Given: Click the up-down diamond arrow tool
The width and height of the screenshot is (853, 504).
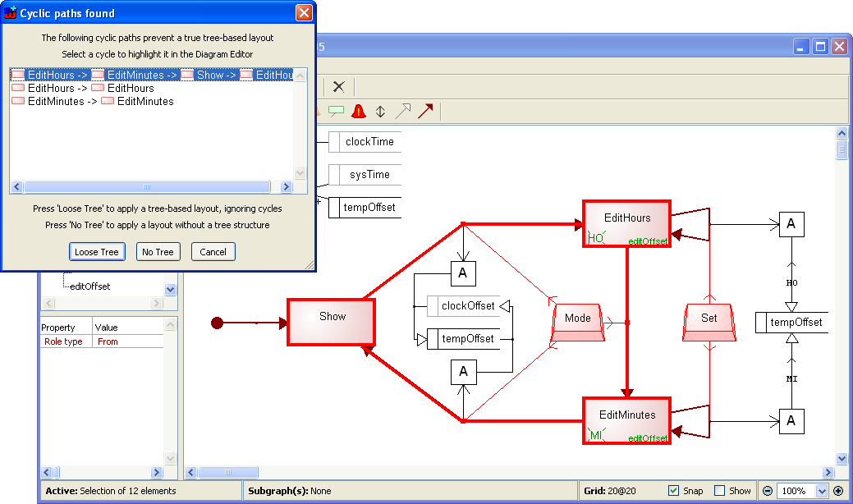Looking at the screenshot, I should click(380, 111).
